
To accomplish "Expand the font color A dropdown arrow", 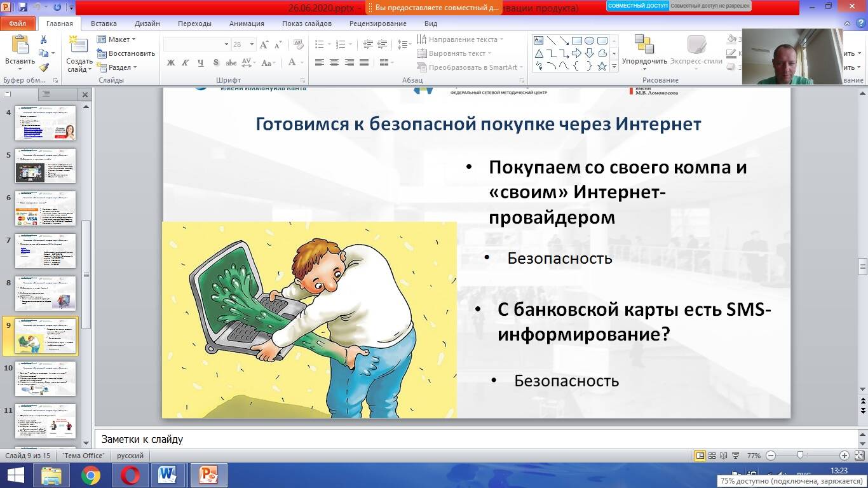I will tap(302, 62).
